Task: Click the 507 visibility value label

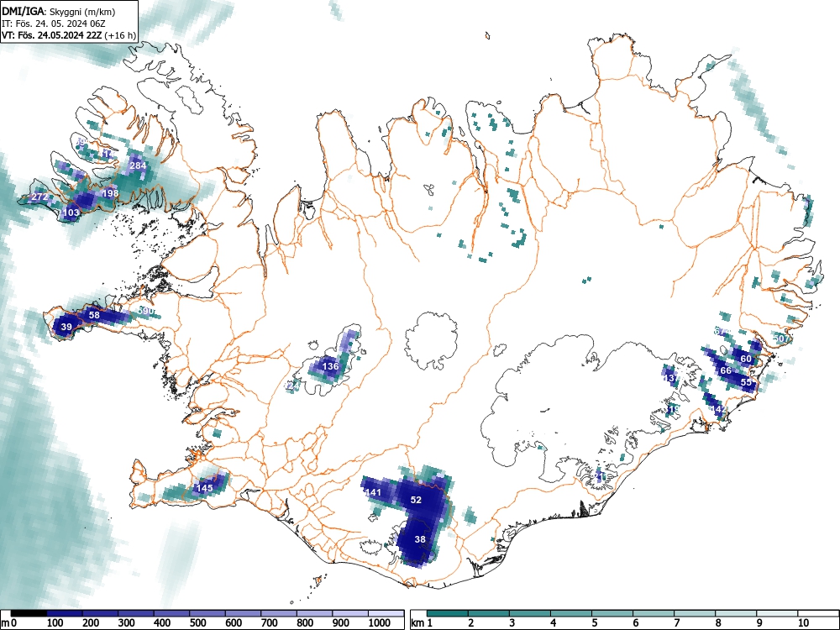Action: pos(781,339)
